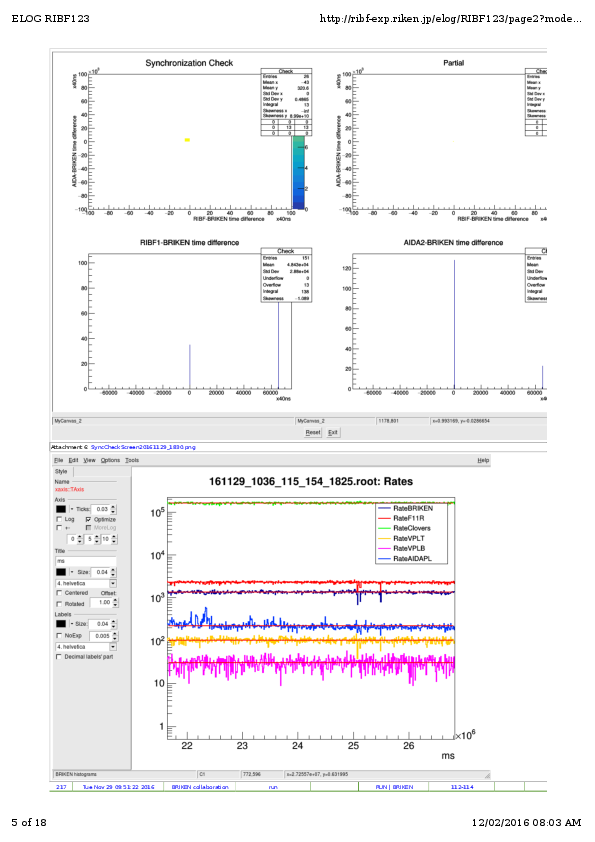Click the RUN | BRIKEN category link

click(394, 787)
